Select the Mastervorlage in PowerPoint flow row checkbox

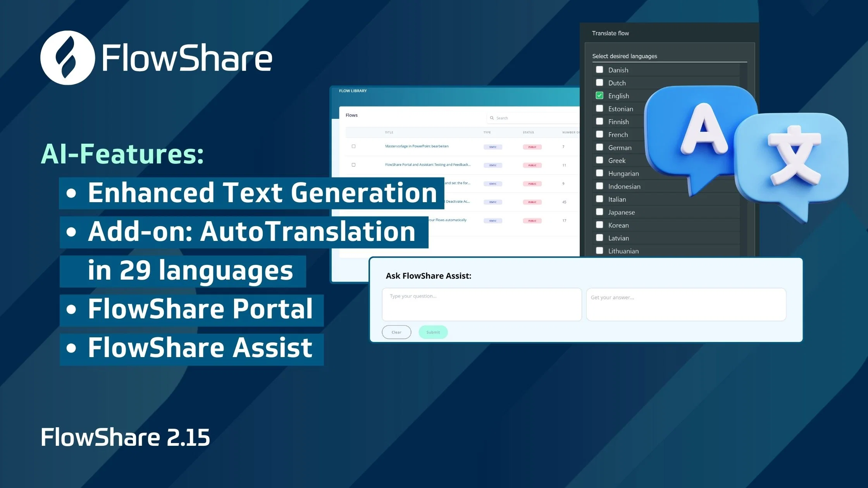coord(353,146)
